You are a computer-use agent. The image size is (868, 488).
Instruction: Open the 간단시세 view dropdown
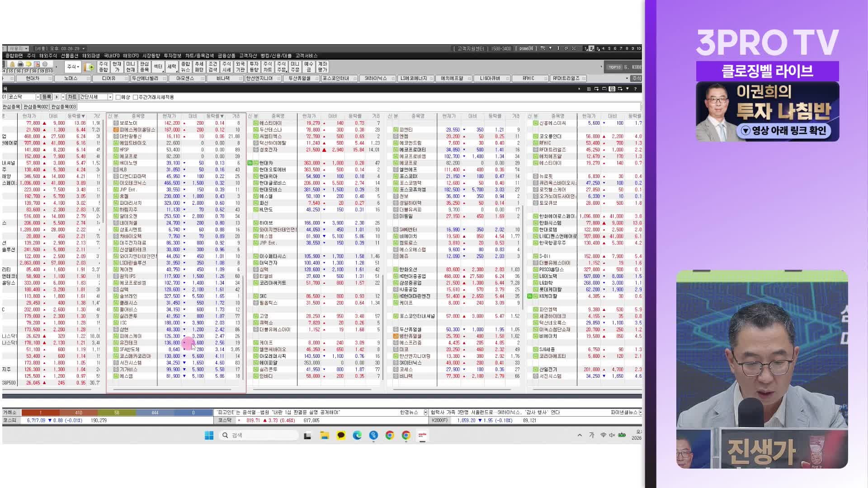click(x=110, y=97)
